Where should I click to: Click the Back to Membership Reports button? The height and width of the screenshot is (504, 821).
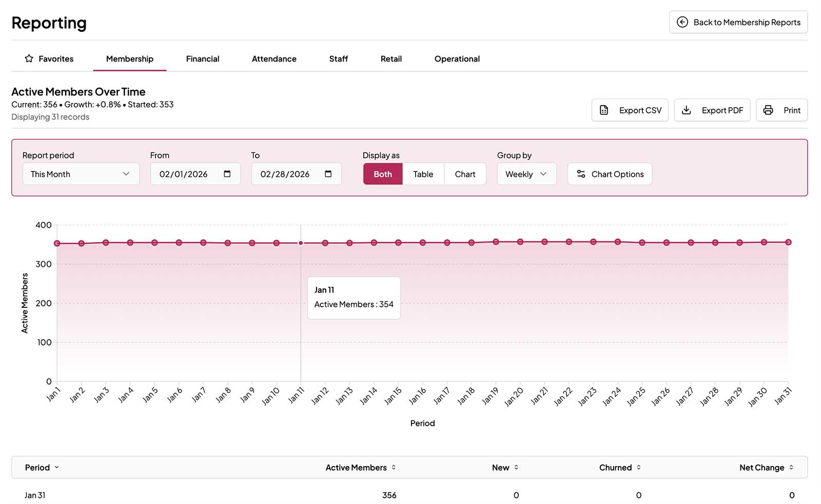[x=738, y=22]
